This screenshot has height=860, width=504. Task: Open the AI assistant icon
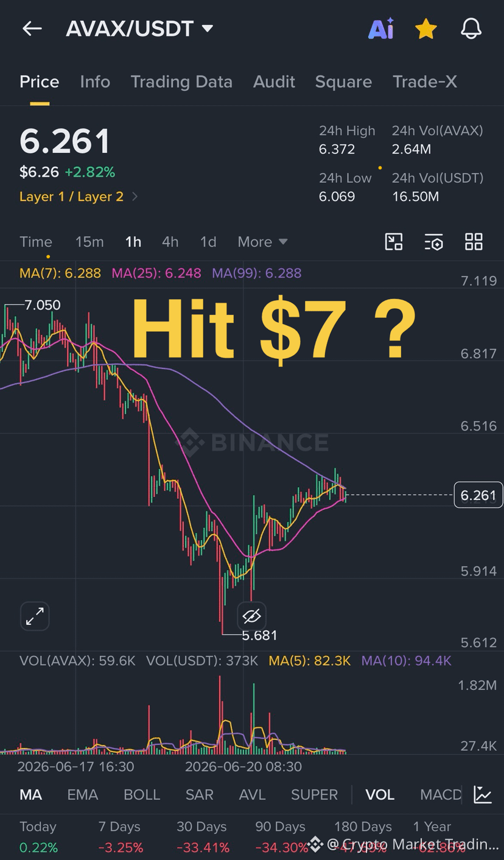pos(381,29)
